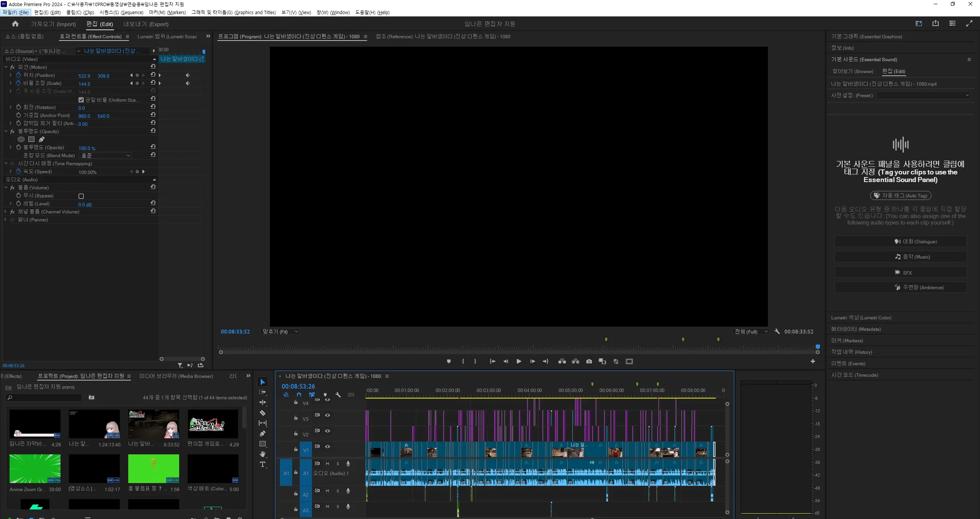Viewport: 980px width, 519px height.
Task: Enable Volume Bypass checkbox
Action: pyautogui.click(x=81, y=196)
